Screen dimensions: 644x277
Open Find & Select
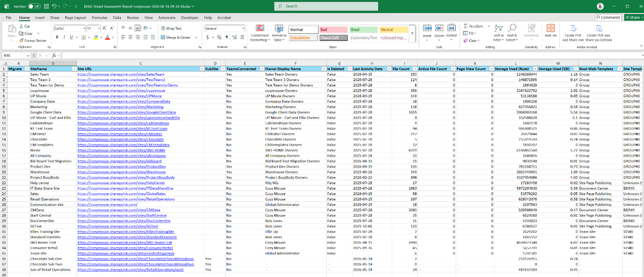(512, 33)
